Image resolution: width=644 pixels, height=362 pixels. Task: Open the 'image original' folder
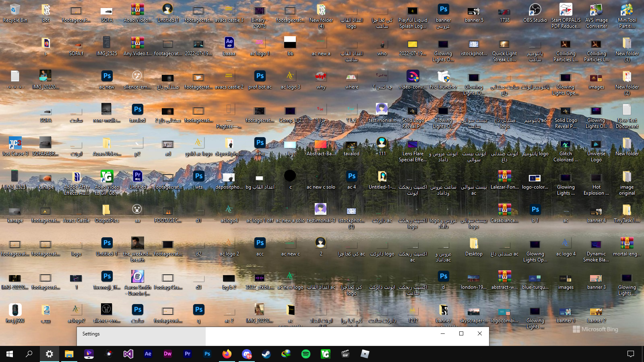(x=627, y=183)
